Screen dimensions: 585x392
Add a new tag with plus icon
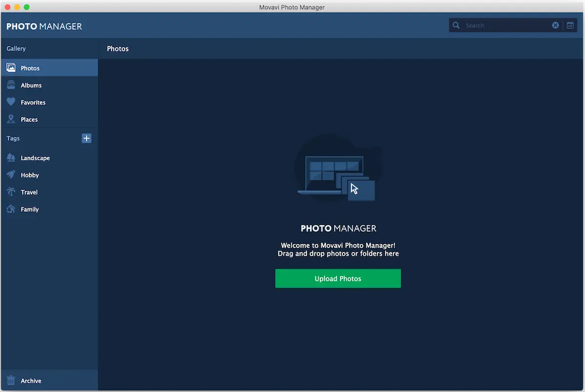(86, 138)
